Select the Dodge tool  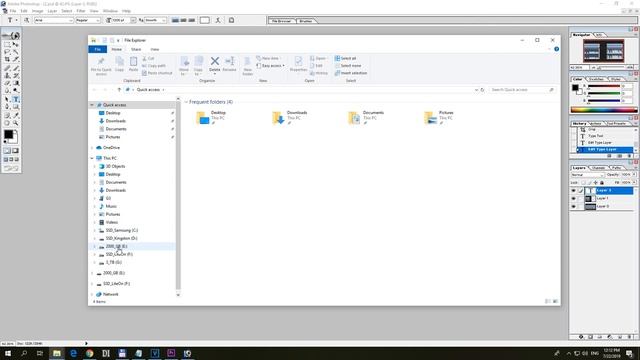pyautogui.click(x=16, y=91)
